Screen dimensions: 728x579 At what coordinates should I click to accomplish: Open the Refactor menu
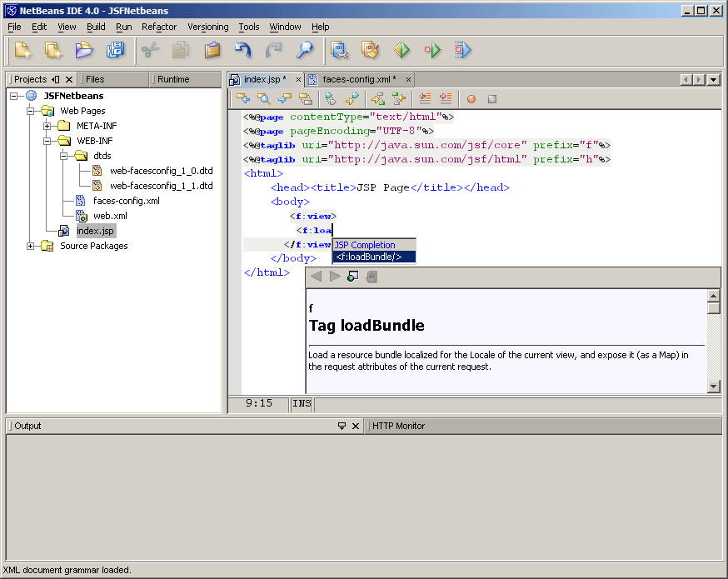click(x=158, y=27)
